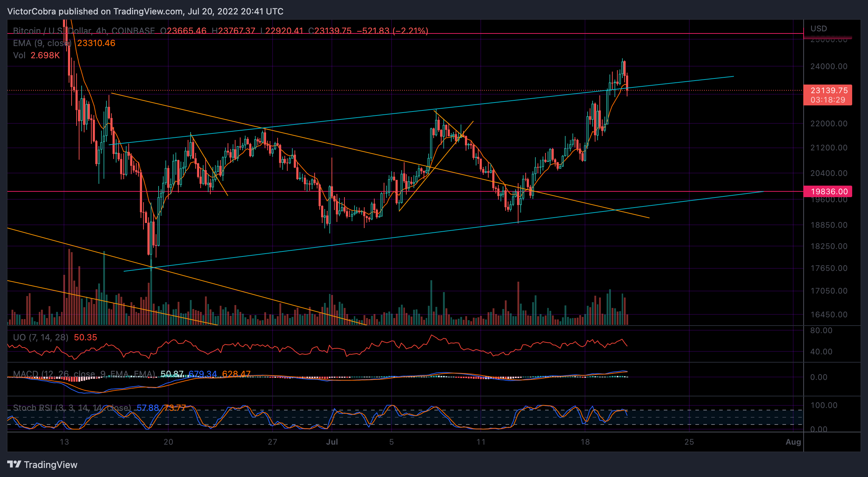Screen dimensions: 868x477
Task: Click the date label 11 on time axis
Action: (x=481, y=442)
